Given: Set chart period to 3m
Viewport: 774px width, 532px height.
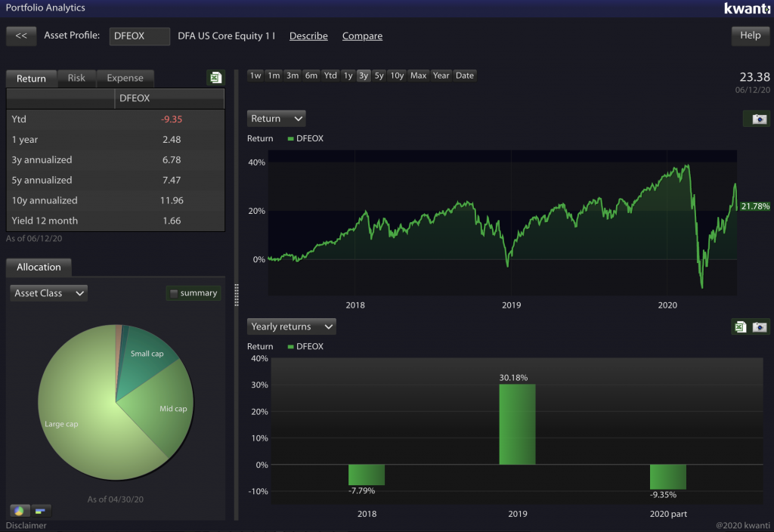Looking at the screenshot, I should pyautogui.click(x=293, y=76).
